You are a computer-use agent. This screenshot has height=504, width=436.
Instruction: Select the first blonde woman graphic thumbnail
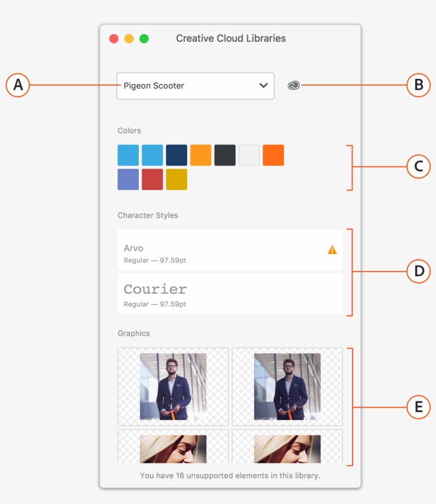pos(173,447)
